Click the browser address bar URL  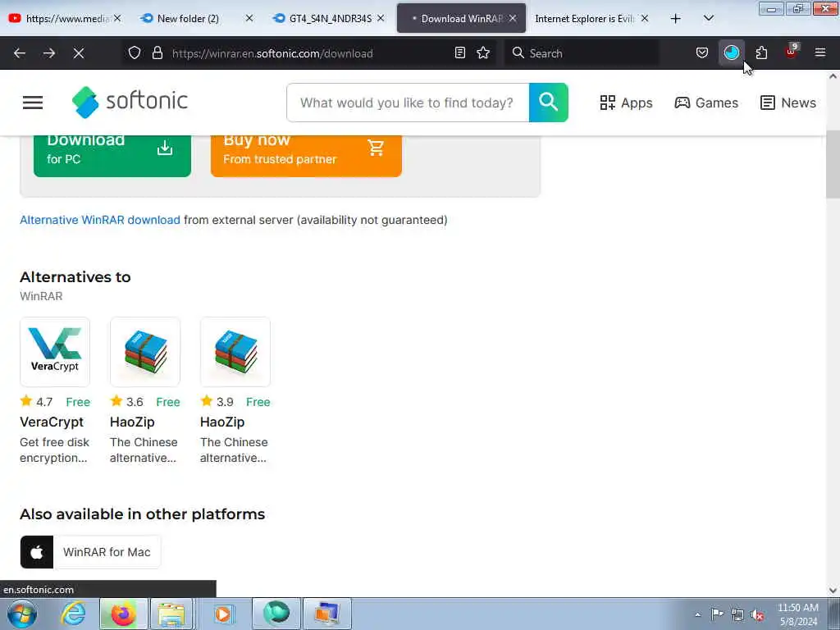pos(272,53)
